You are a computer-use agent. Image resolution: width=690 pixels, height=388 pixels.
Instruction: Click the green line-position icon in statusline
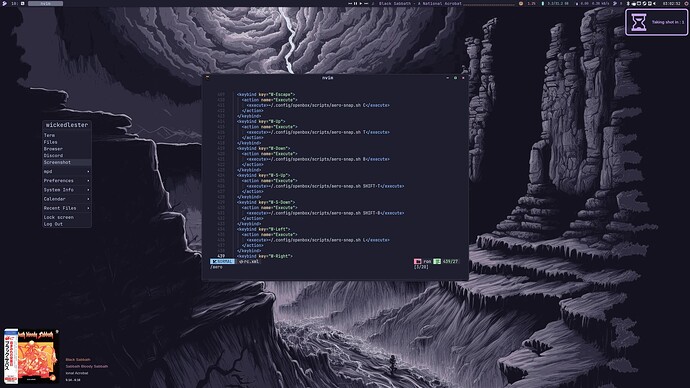pyautogui.click(x=437, y=261)
